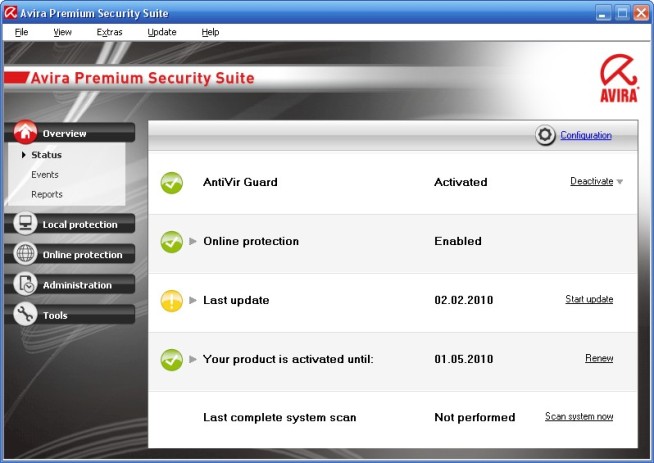Click the Local protection monitor icon
654x463 pixels.
(26, 224)
